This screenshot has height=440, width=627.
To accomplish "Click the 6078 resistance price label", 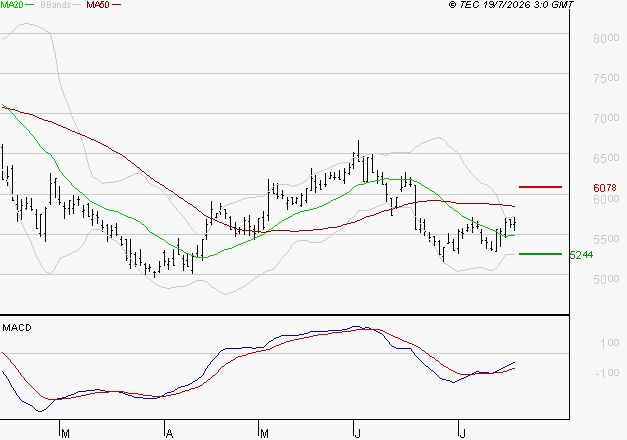I will pyautogui.click(x=605, y=188).
